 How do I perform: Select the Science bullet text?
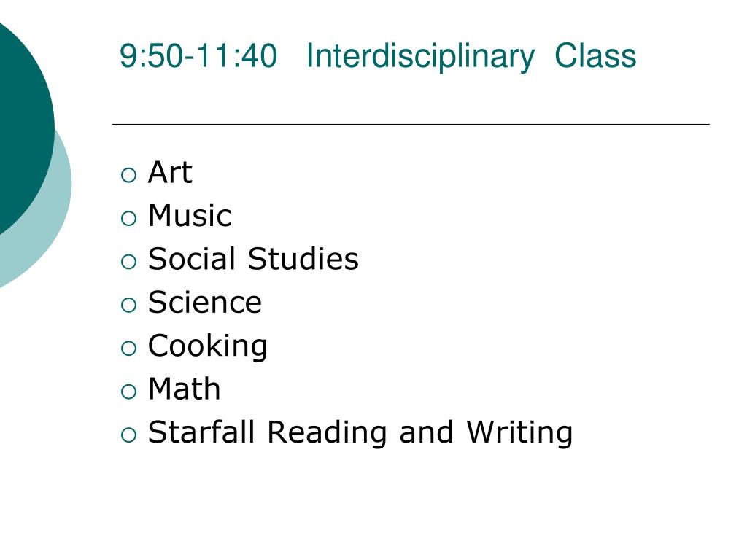pyautogui.click(x=205, y=303)
